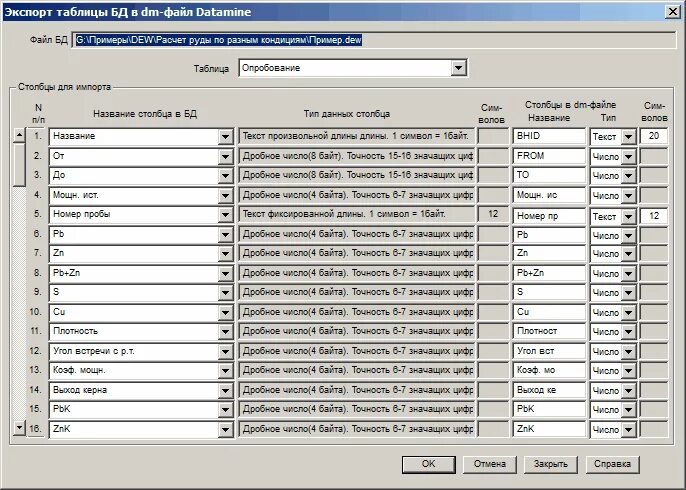Click the Отмена button
The height and width of the screenshot is (490, 686).
(x=490, y=464)
